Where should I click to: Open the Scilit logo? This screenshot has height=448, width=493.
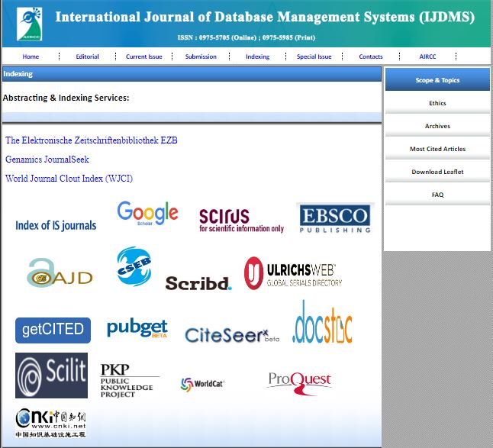(52, 375)
